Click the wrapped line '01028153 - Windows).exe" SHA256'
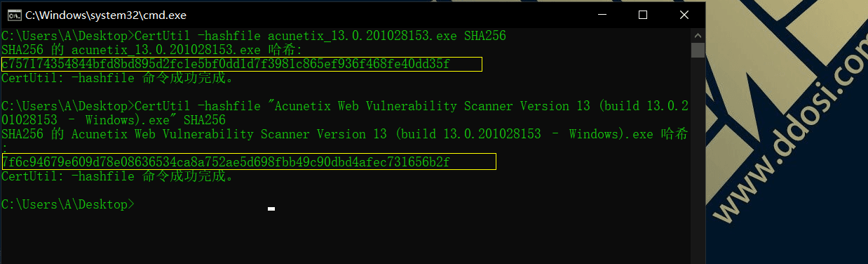The image size is (868, 264). pos(114,120)
